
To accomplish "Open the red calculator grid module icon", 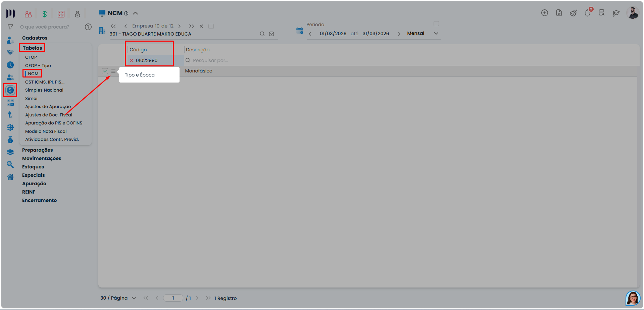I will (61, 14).
